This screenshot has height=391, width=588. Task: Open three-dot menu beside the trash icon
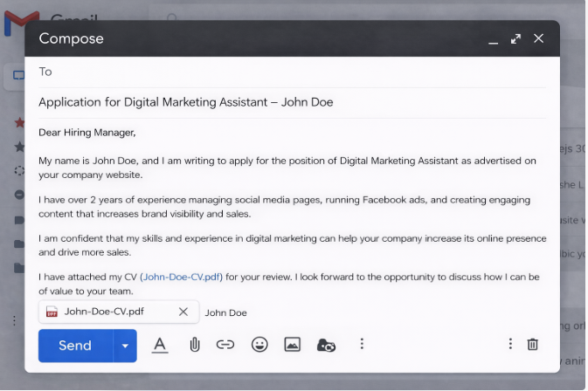510,344
